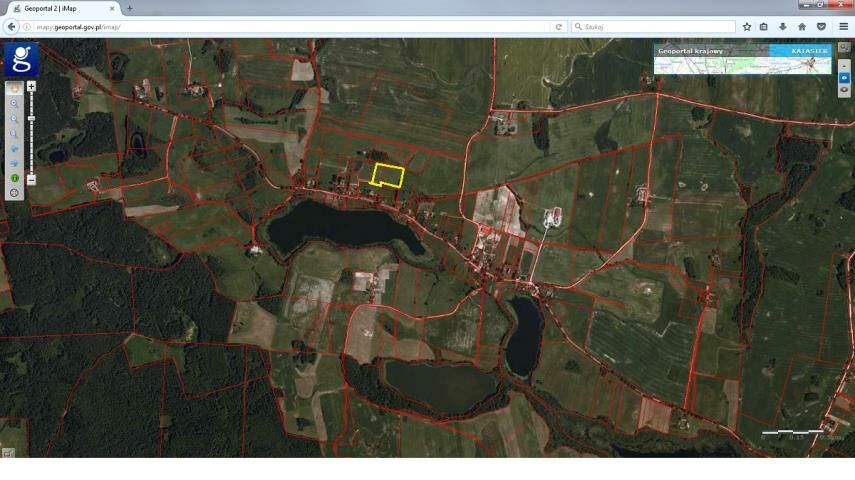Open a new browser tab
This screenshot has height=480, width=855.
click(x=130, y=8)
